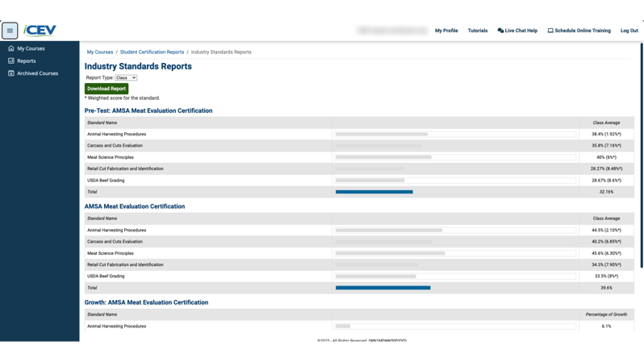Click the Pre-Test Standard Name column header
644x362 pixels.
pos(102,123)
